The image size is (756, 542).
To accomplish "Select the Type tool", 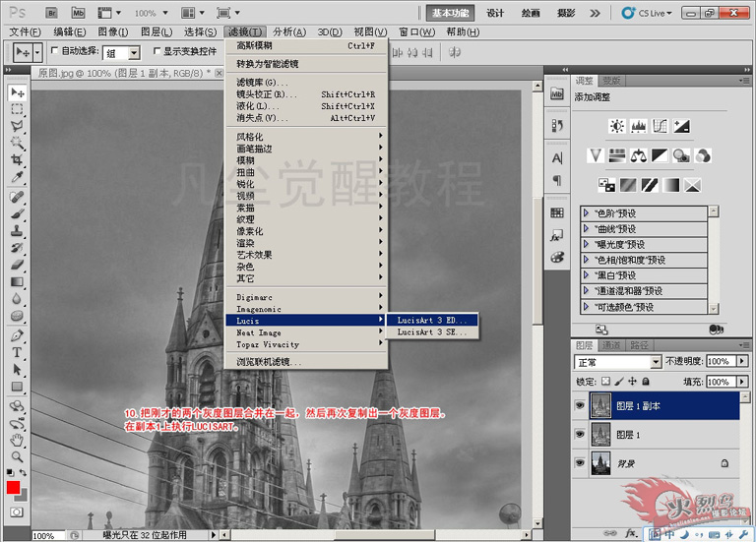I will click(x=18, y=352).
